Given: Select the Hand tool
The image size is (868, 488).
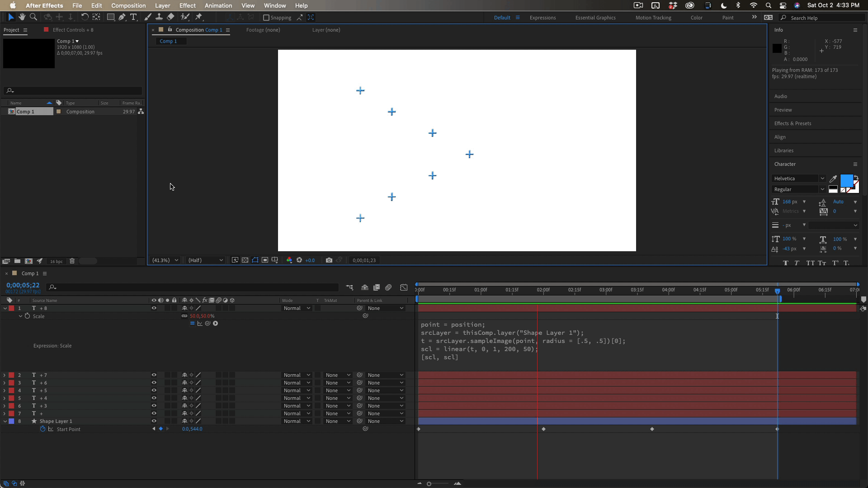Looking at the screenshot, I should 22,17.
